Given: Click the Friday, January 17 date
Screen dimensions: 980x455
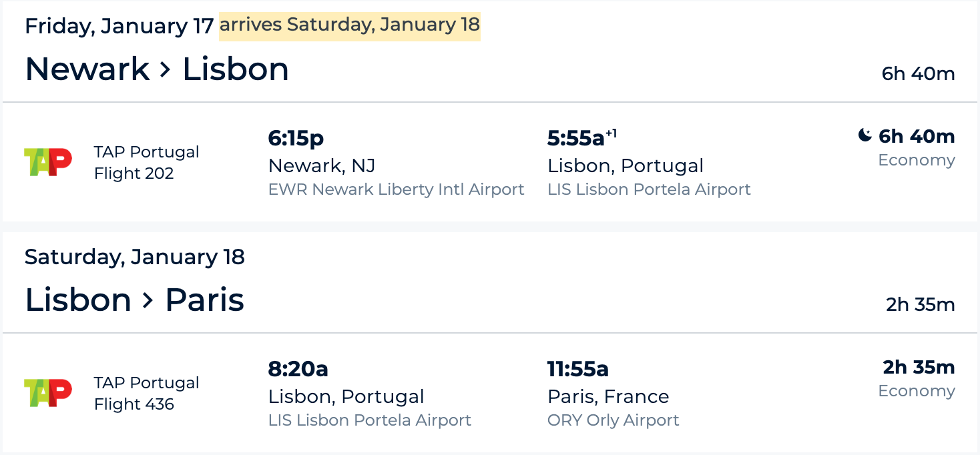Looking at the screenshot, I should click(119, 26).
